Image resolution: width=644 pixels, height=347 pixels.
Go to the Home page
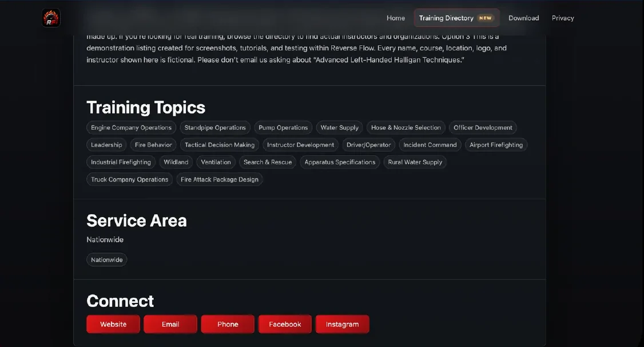pyautogui.click(x=396, y=18)
